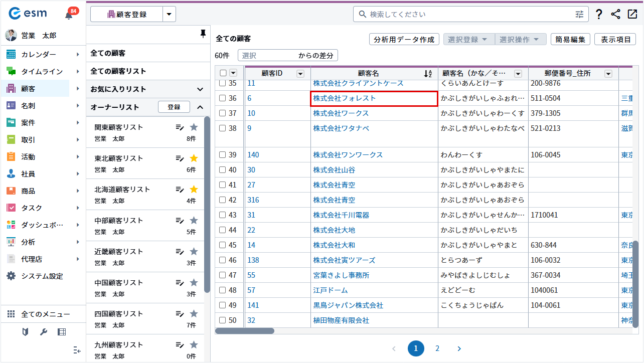Click the horizontal scrollbar under the table
The width and height of the screenshot is (644, 363).
[245, 331]
